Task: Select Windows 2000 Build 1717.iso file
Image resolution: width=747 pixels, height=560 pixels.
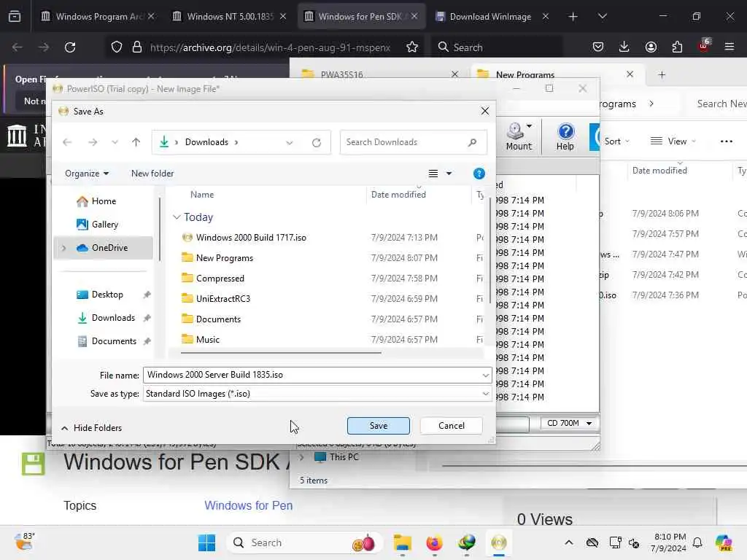Action: pyautogui.click(x=251, y=238)
